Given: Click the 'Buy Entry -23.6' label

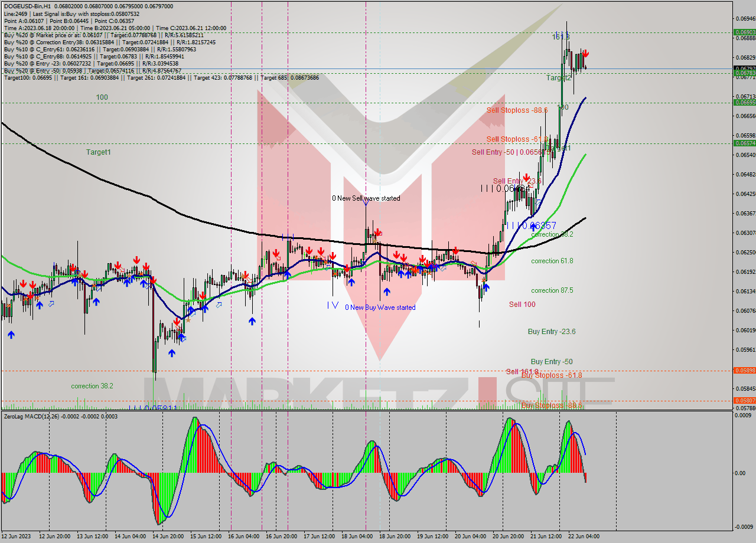Looking at the screenshot, I should pyautogui.click(x=552, y=332).
